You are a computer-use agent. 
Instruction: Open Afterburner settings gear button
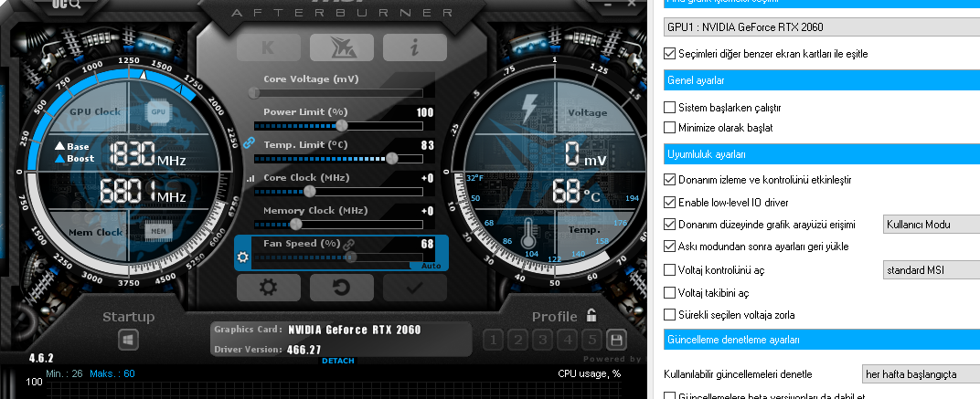point(269,288)
